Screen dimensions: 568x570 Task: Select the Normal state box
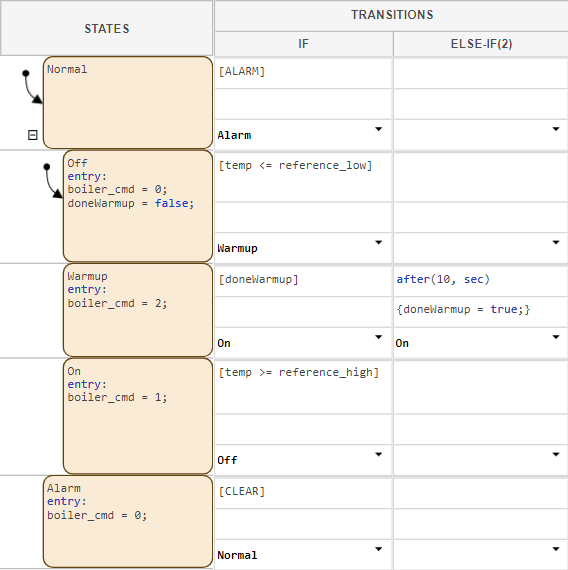tap(128, 103)
